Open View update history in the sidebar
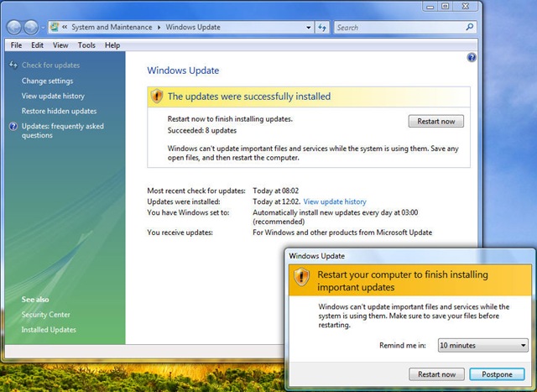 [x=53, y=96]
